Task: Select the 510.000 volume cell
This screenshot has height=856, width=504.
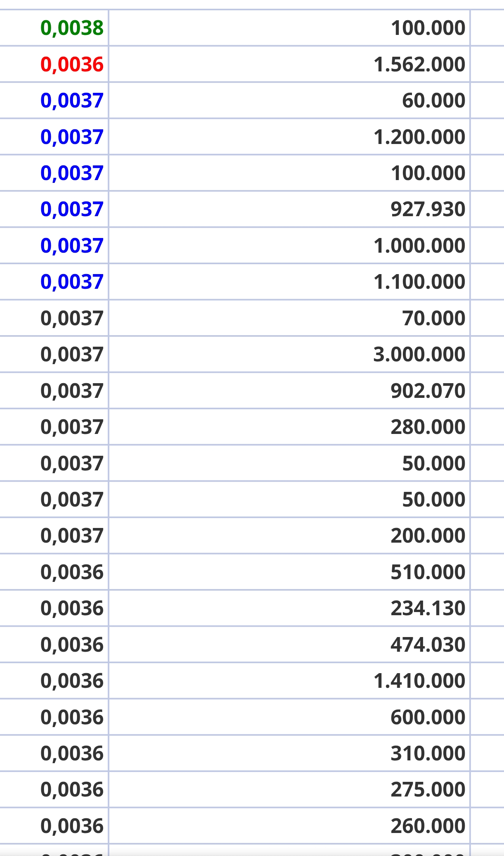Action: click(x=289, y=572)
